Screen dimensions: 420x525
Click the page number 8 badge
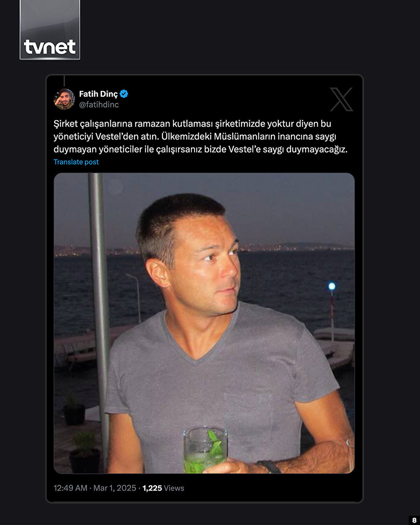pos(414,520)
